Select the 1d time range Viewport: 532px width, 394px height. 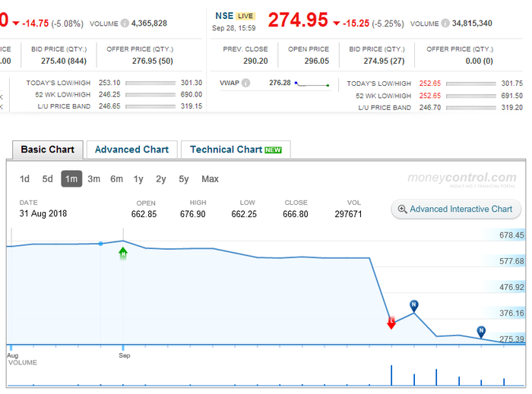(x=24, y=179)
